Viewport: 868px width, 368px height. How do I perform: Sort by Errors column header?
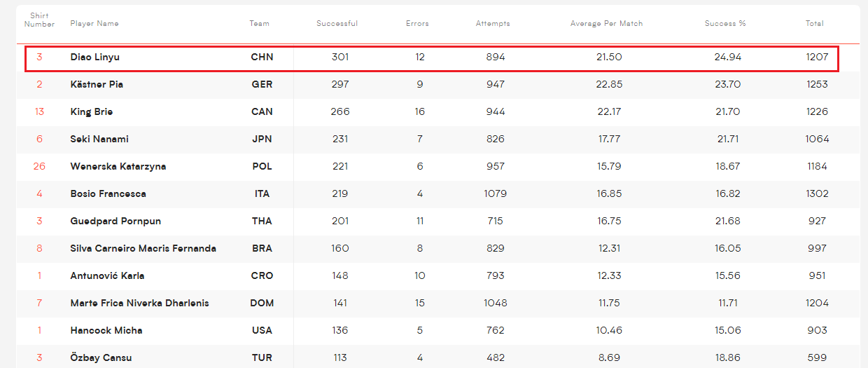(417, 23)
